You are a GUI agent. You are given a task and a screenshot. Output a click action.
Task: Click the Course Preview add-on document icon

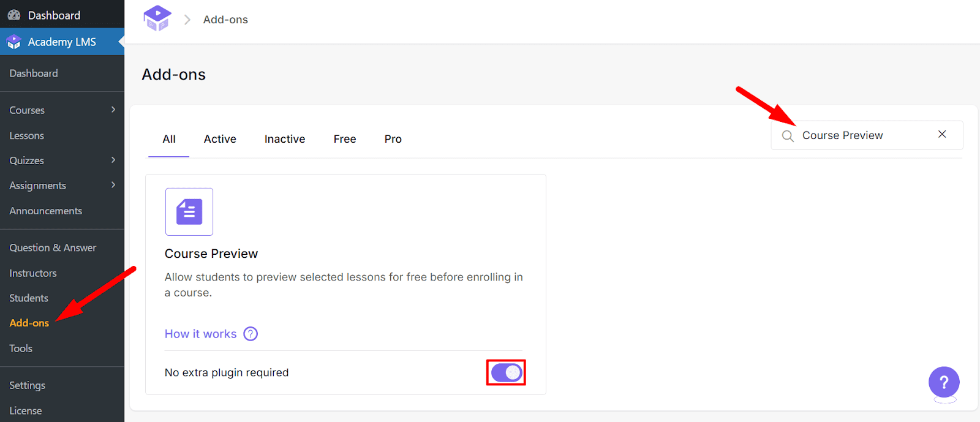point(189,211)
